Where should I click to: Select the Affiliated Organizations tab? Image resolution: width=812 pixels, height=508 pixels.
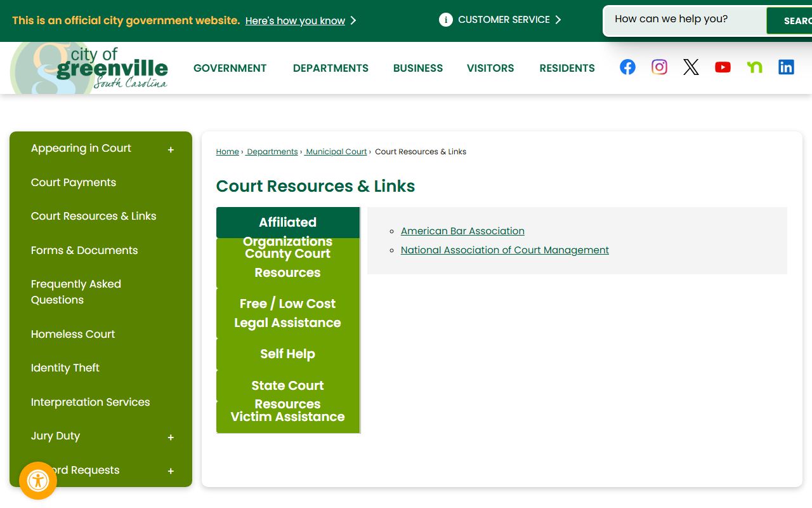coord(288,223)
